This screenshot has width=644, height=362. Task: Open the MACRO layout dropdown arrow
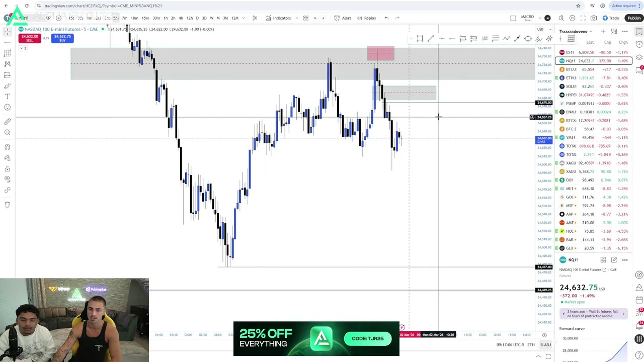click(540, 18)
